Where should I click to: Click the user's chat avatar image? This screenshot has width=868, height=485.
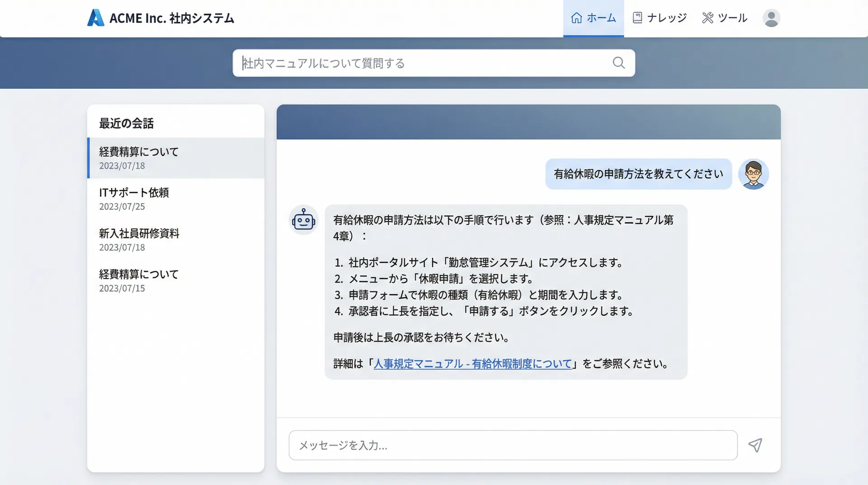click(753, 174)
